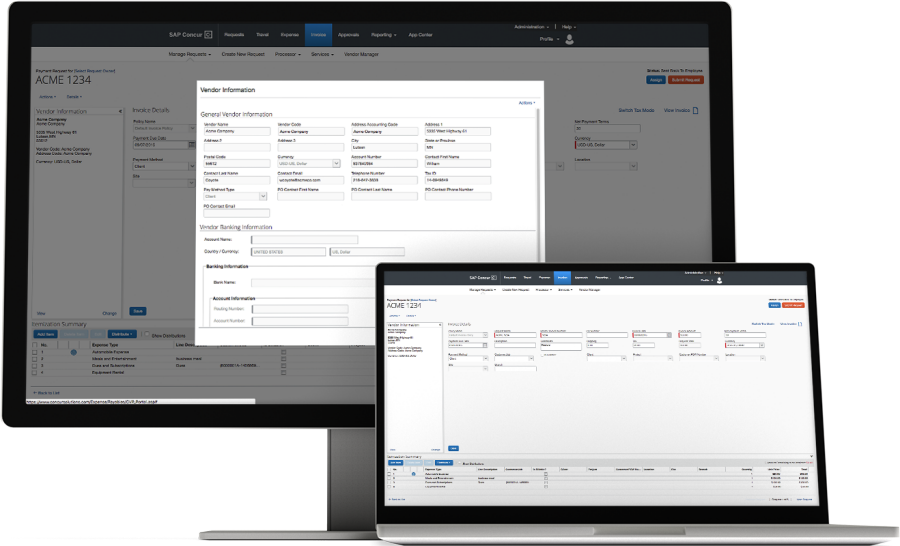Viewport: 900px width, 546px height.
Task: Select the first itemization row checkbox on laptop
Action: [389, 474]
